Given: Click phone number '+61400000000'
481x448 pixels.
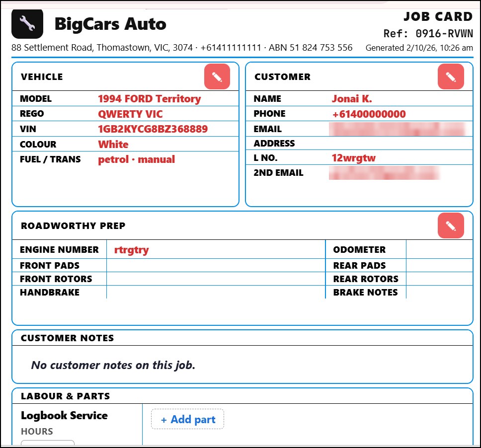Looking at the screenshot, I should tap(369, 114).
